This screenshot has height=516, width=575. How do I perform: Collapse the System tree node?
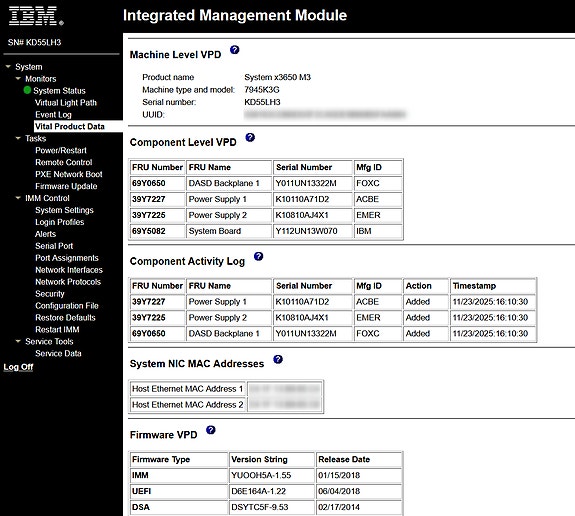click(8, 67)
